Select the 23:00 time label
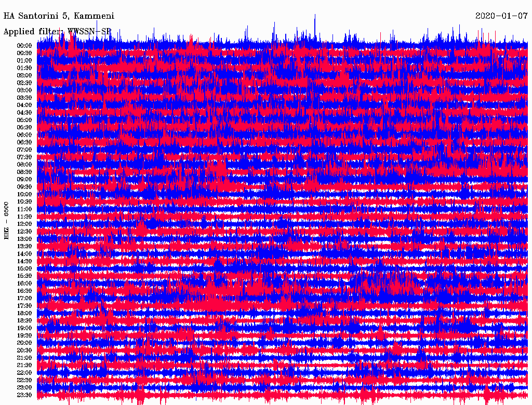532x405 pixels. point(24,388)
